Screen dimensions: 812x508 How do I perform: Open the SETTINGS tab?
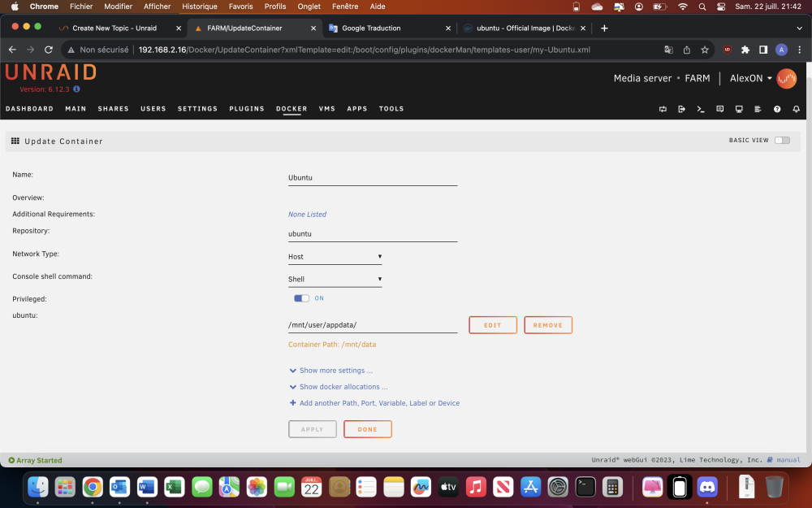197,109
